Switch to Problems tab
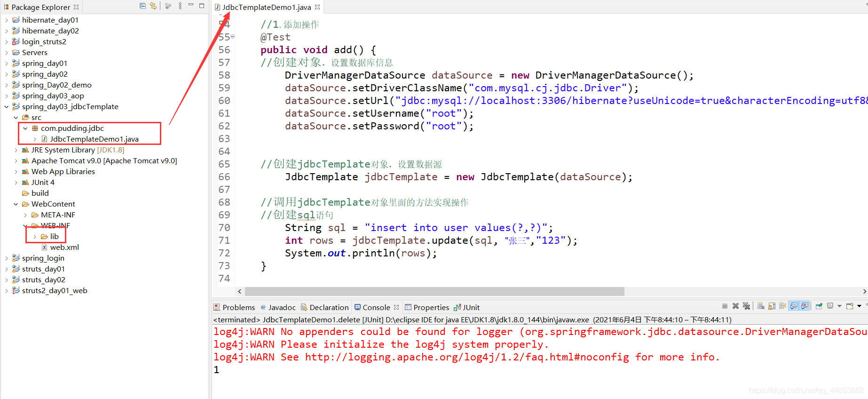Image resolution: width=868 pixels, height=399 pixels. pyautogui.click(x=234, y=307)
